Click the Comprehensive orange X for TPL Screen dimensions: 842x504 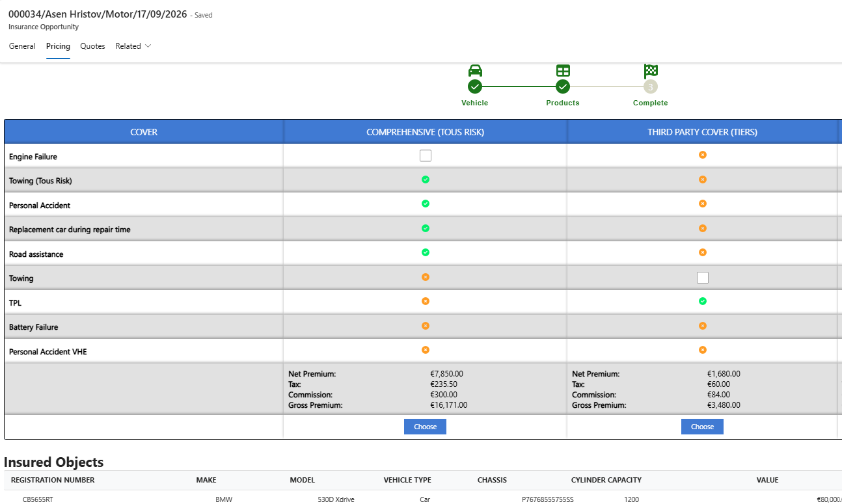(x=426, y=301)
